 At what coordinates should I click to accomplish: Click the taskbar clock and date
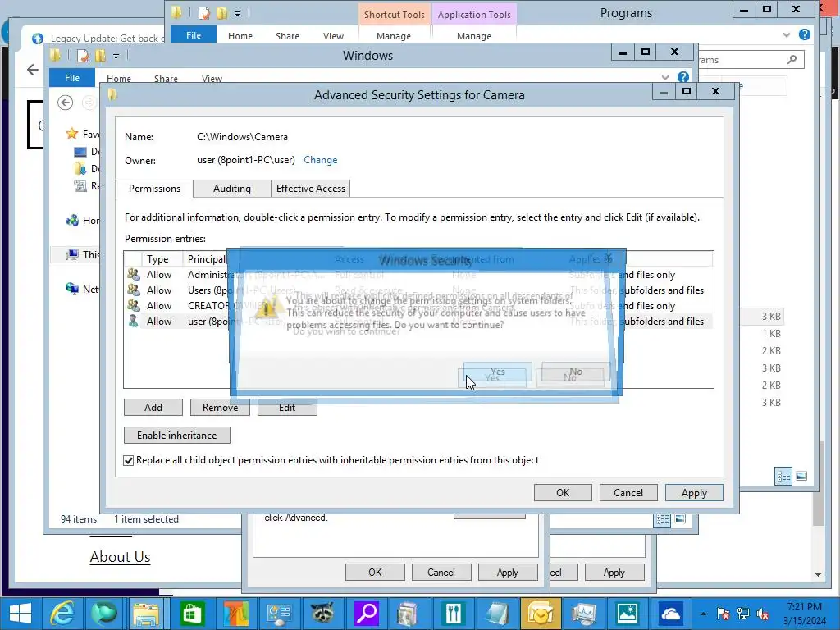[x=804, y=614]
